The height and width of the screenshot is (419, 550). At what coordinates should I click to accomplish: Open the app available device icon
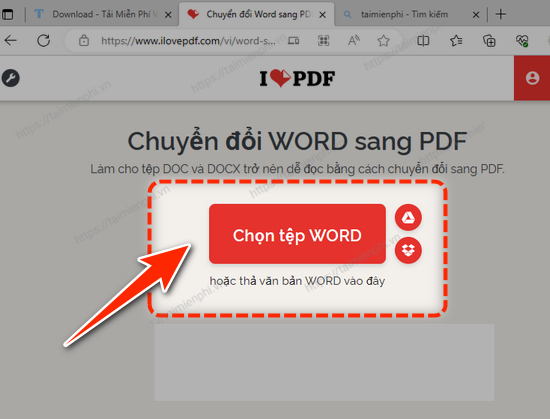293,41
